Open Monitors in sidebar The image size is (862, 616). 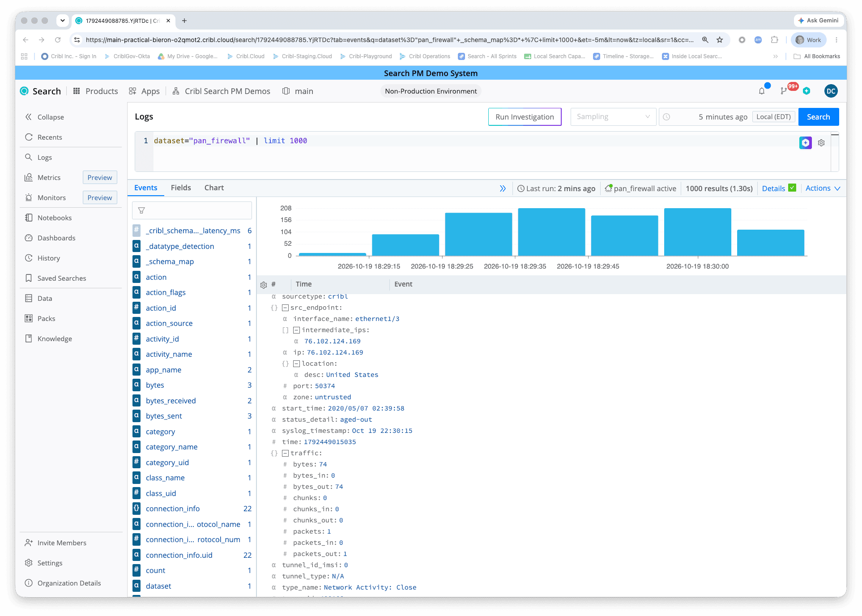pyautogui.click(x=45, y=197)
